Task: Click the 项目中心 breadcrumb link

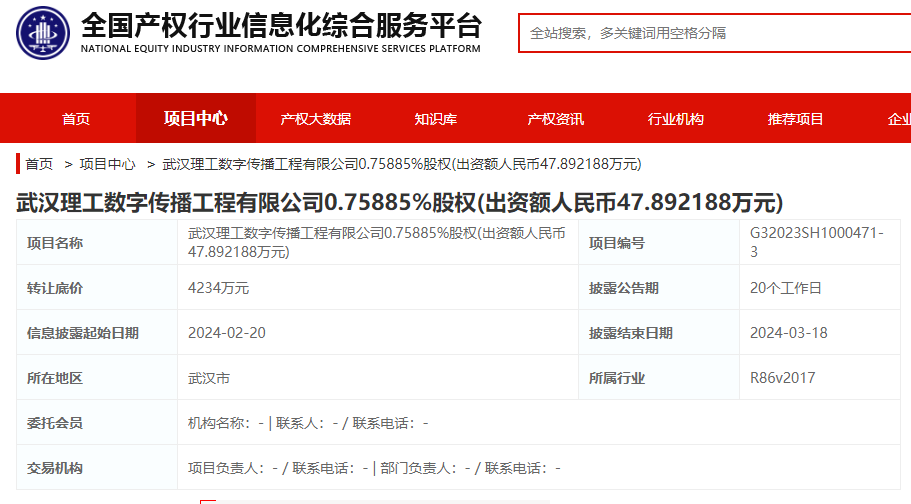Action: click(107, 165)
